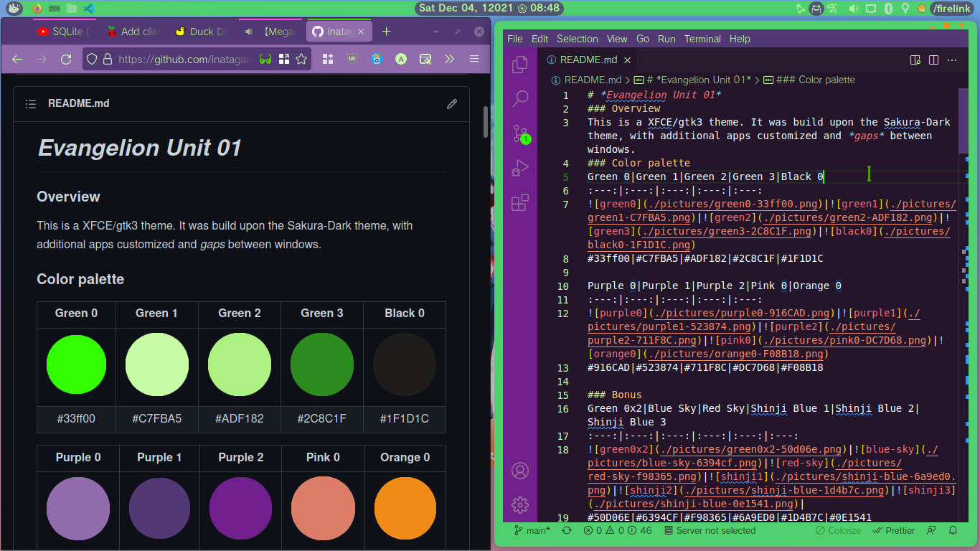Click the padlock site info icon

point(107,60)
